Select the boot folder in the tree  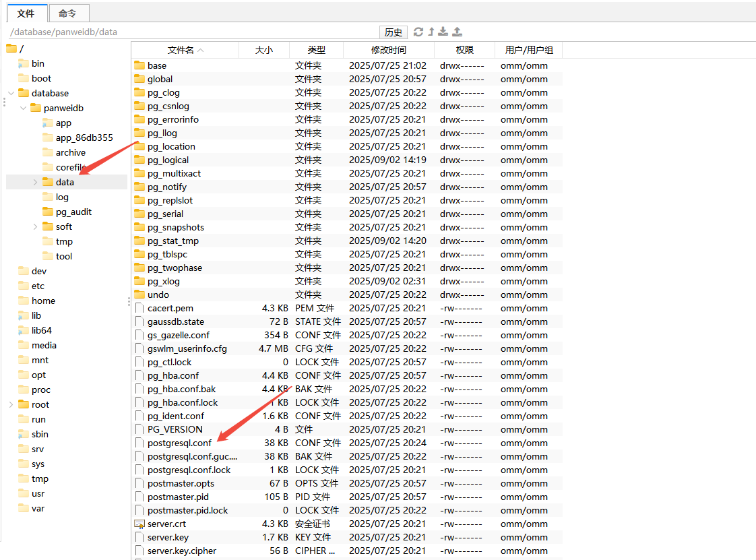point(35,78)
